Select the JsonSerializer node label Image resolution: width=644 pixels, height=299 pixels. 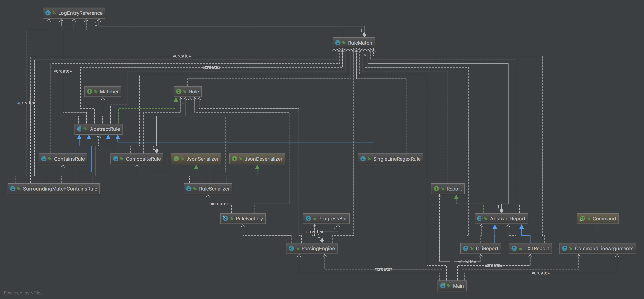203,159
